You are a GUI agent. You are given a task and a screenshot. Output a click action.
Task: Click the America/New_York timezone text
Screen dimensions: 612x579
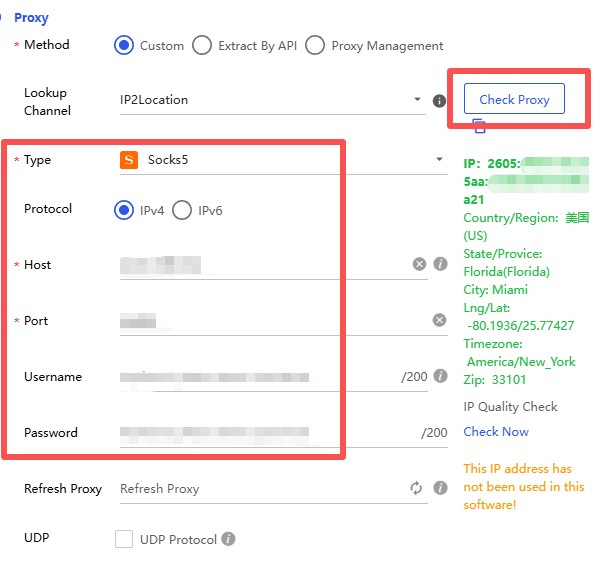(x=521, y=362)
